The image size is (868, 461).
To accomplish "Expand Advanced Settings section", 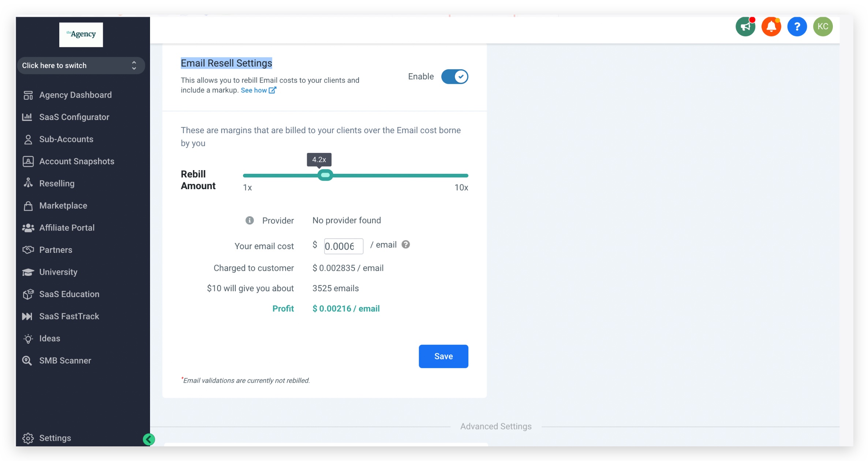I will pos(495,426).
